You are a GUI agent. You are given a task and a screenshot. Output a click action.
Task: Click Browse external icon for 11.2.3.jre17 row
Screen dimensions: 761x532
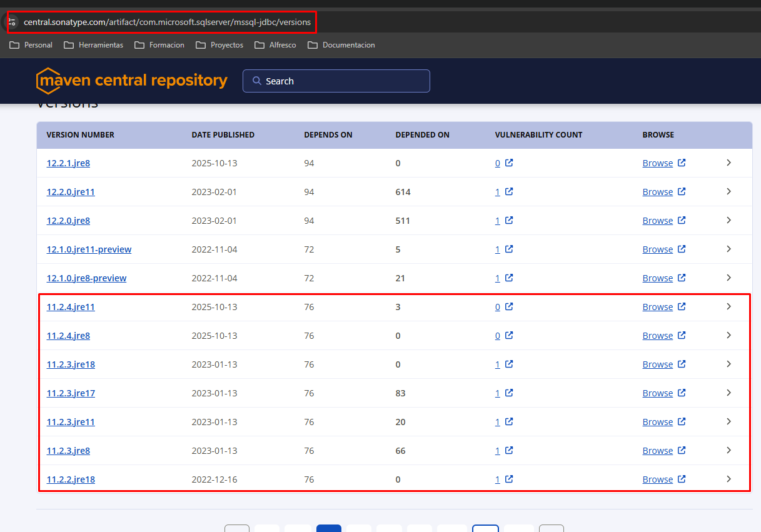coord(682,393)
